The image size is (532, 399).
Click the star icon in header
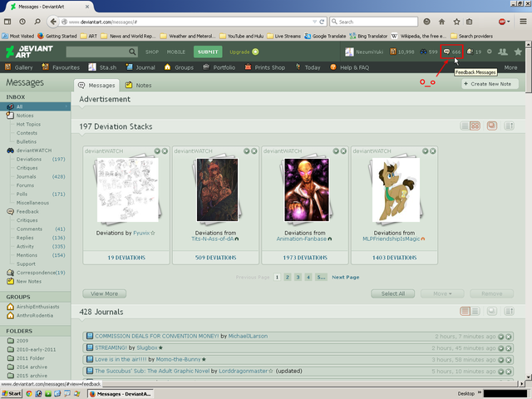(518, 52)
